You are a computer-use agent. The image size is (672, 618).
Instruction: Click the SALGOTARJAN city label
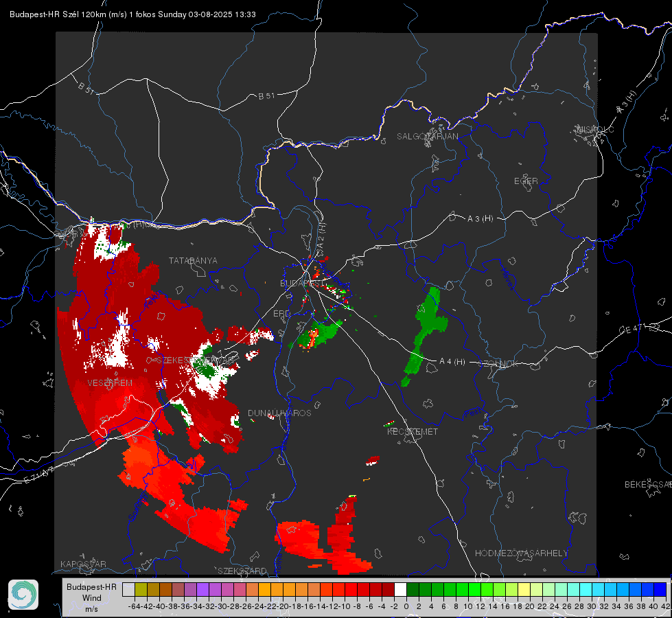click(x=427, y=137)
